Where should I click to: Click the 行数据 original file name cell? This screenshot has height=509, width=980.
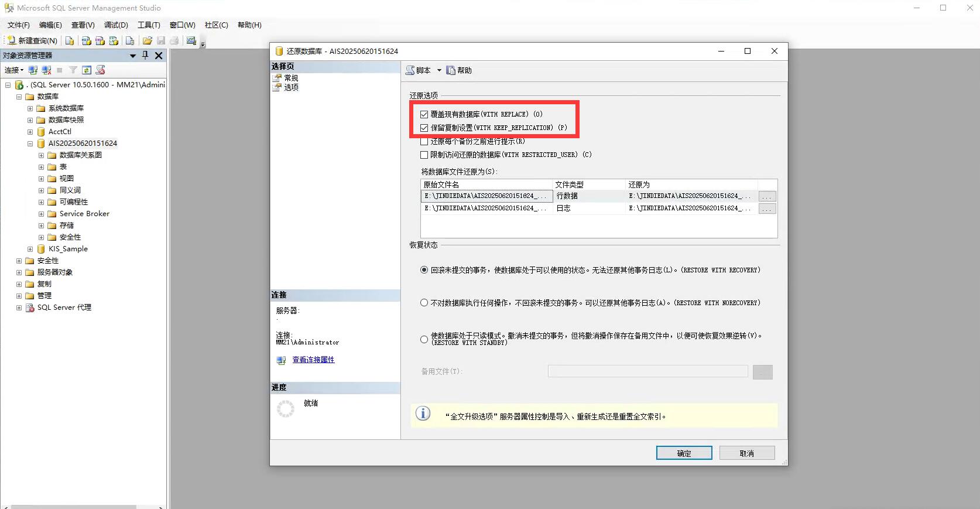486,196
